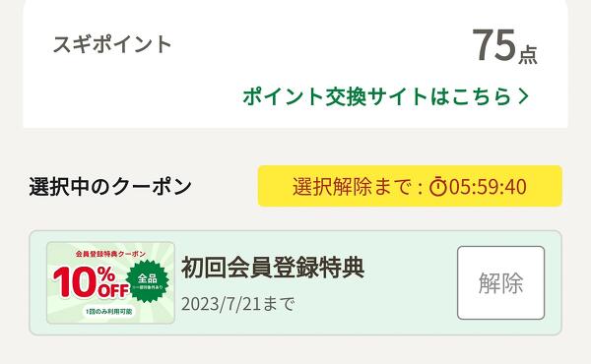
Task: Click the white スギポイント card area
Action: [295, 64]
